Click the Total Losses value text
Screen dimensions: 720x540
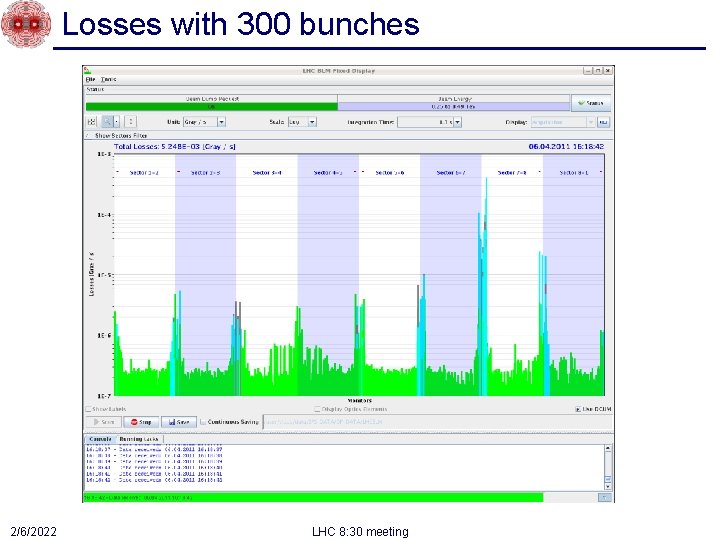pyautogui.click(x=175, y=146)
